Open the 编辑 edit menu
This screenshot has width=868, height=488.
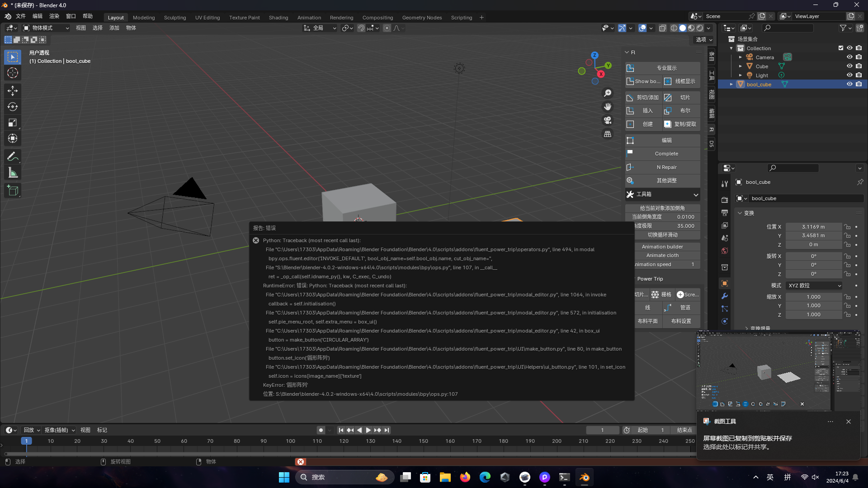[x=38, y=16]
